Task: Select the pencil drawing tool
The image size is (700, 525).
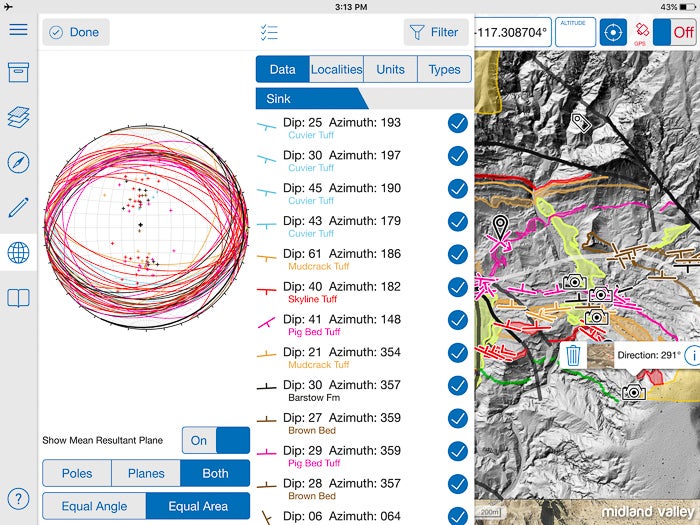Action: click(18, 207)
